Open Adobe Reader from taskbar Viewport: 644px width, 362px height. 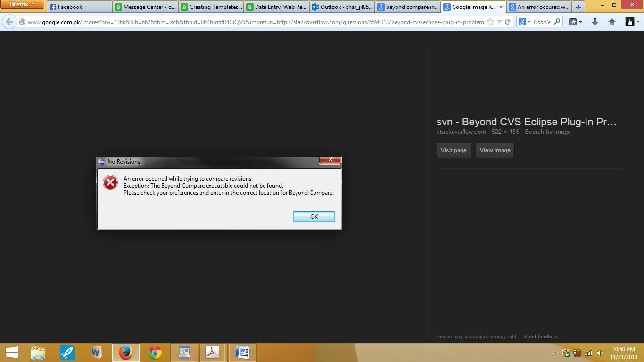[213, 353]
